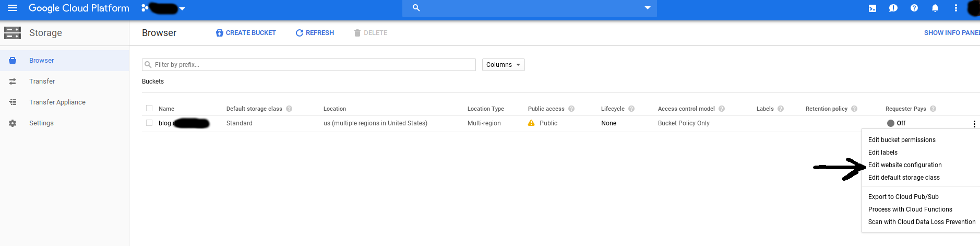Click Access control model help icon
The image size is (980, 246).
[x=722, y=109]
